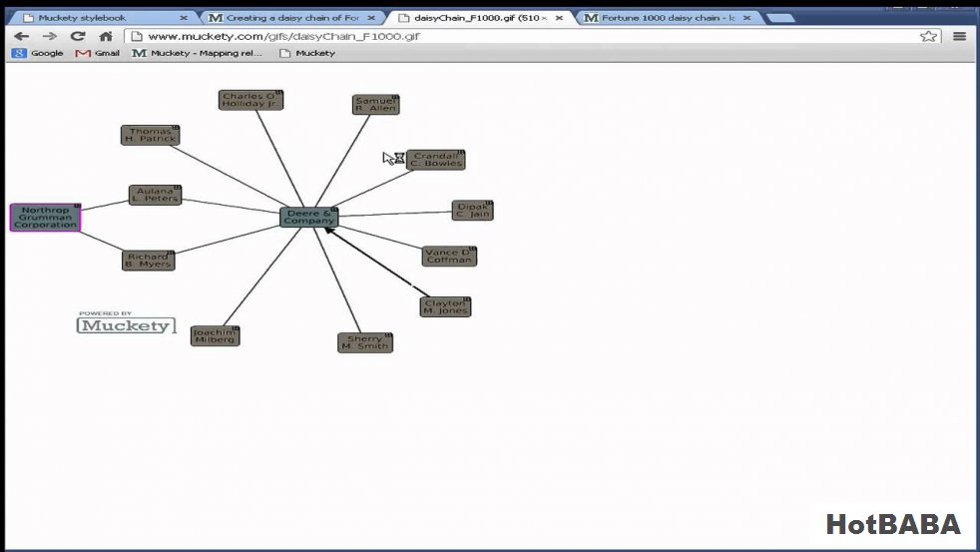Click the address bar URL field
980x552 pixels.
(519, 36)
